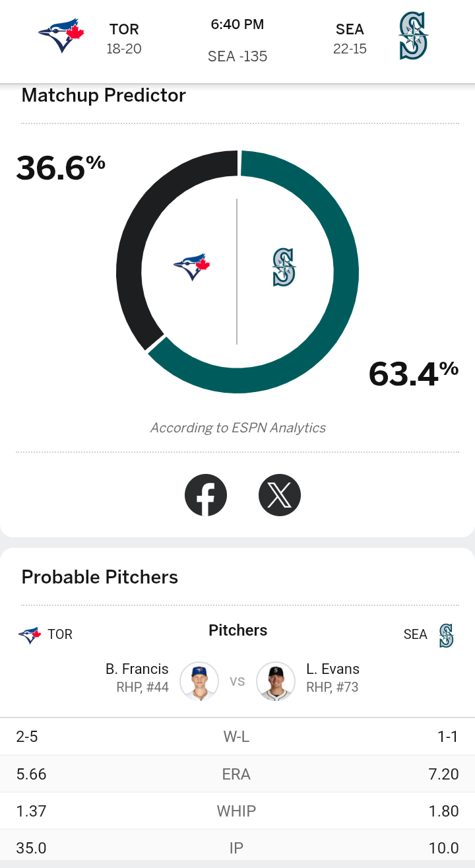Tap small Blue Jays logo in Probable Pitchers
The width and height of the screenshot is (475, 868).
(29, 635)
